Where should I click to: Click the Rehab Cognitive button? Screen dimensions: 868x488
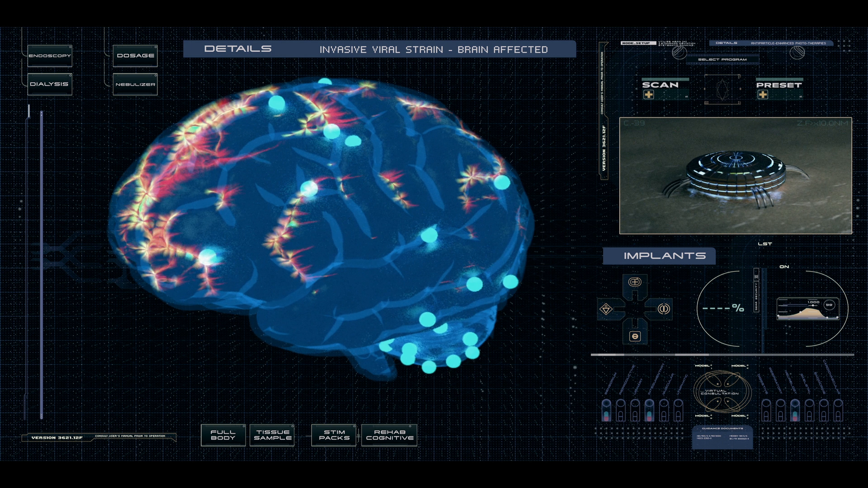point(389,435)
